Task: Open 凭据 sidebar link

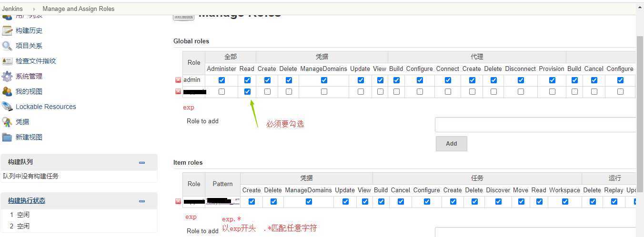Action: pos(22,122)
